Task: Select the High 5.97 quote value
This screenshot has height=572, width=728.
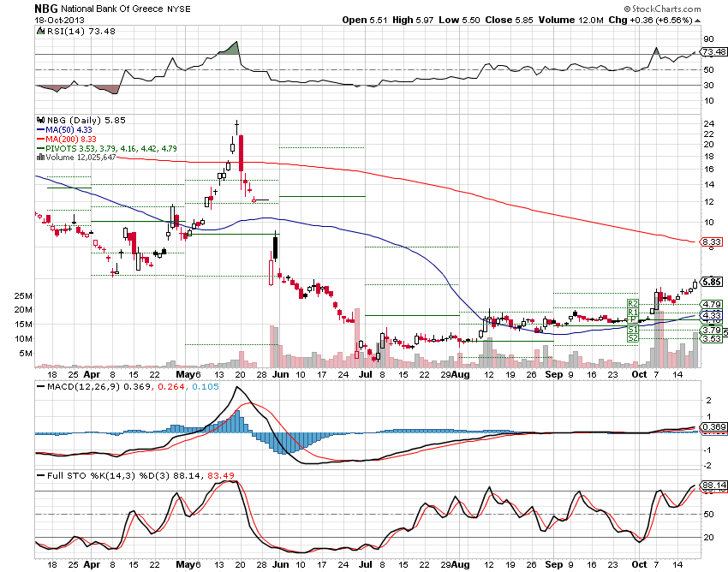Action: [413, 20]
